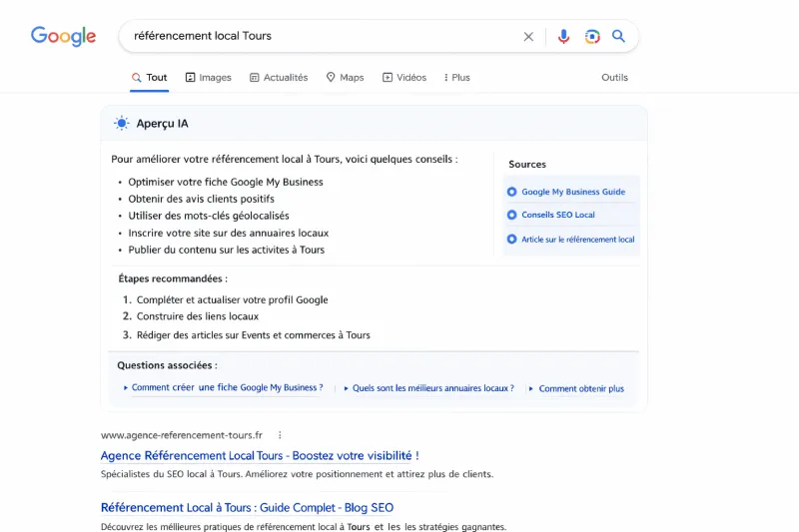The width and height of the screenshot is (799, 532).
Task: Expand arrow before Quels sont les meilleurs annuaires
Action: click(346, 388)
